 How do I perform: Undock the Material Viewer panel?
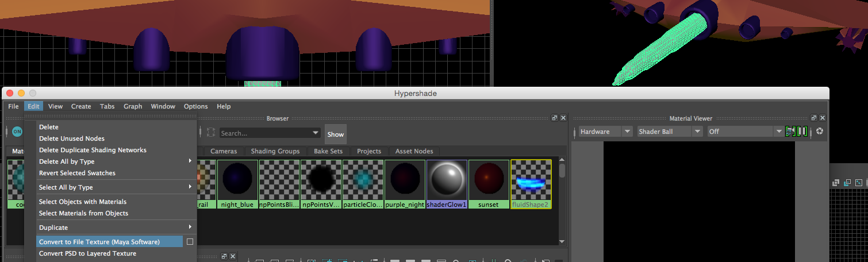pos(813,118)
